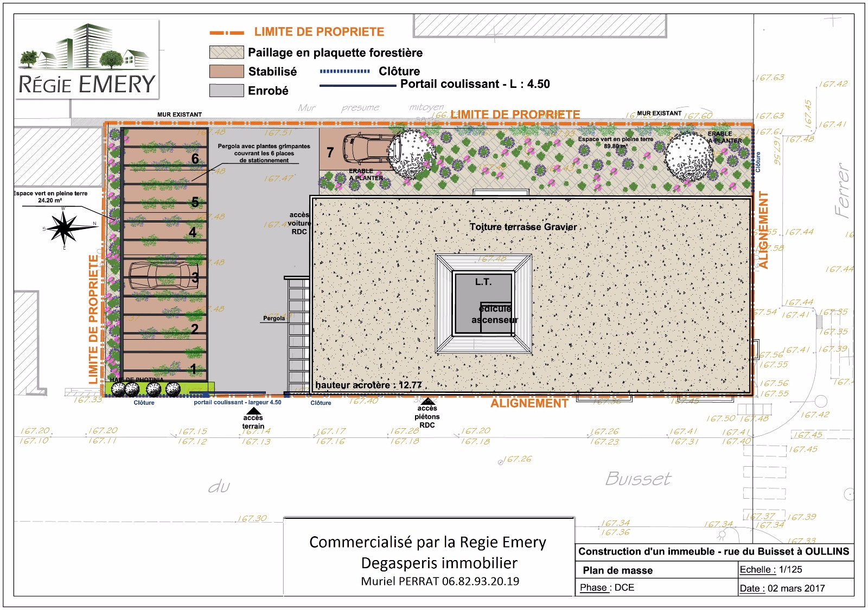Click 'Date : 02 mars 2017' cell
The width and height of the screenshot is (868, 610).
coord(796,588)
